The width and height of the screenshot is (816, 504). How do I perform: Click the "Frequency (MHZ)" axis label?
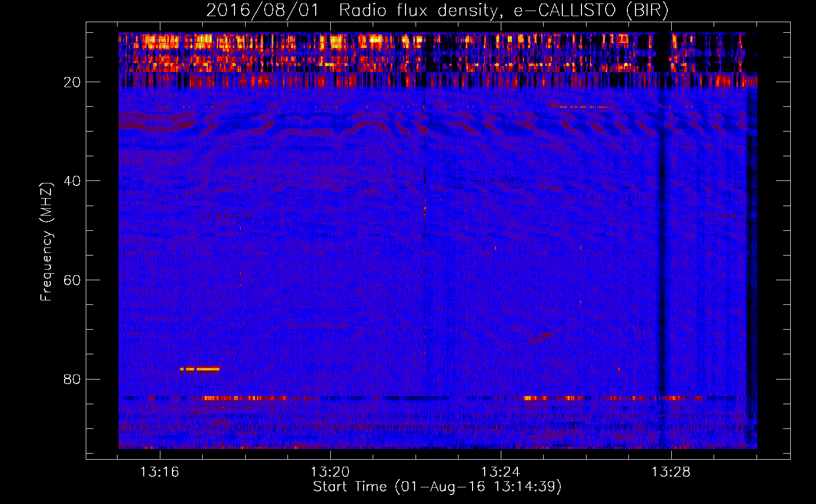tap(46, 242)
